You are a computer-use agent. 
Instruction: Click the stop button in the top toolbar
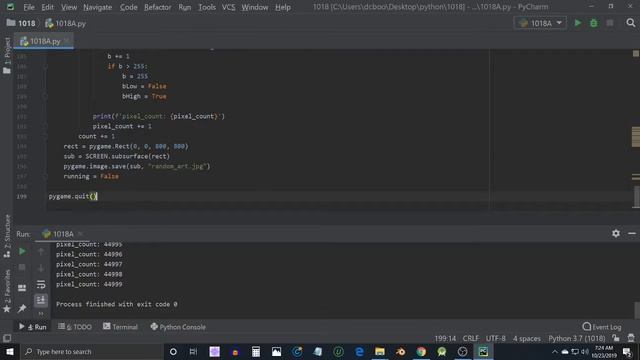(609, 23)
